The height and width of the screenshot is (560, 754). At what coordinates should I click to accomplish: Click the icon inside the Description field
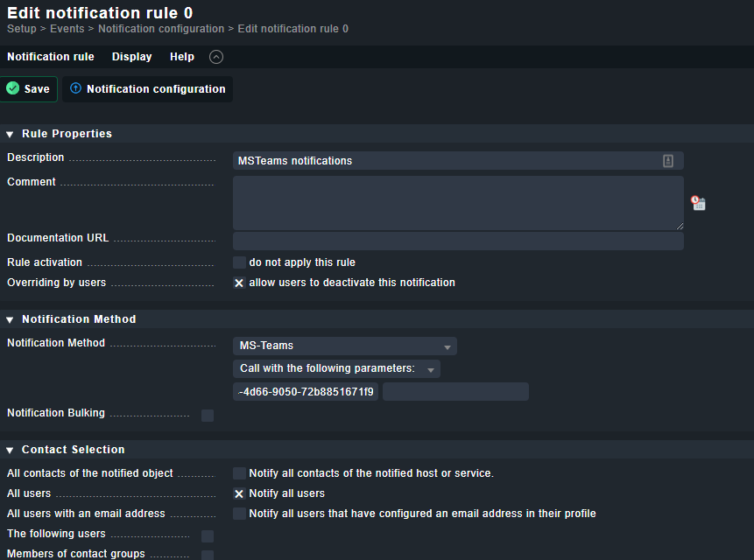668,161
